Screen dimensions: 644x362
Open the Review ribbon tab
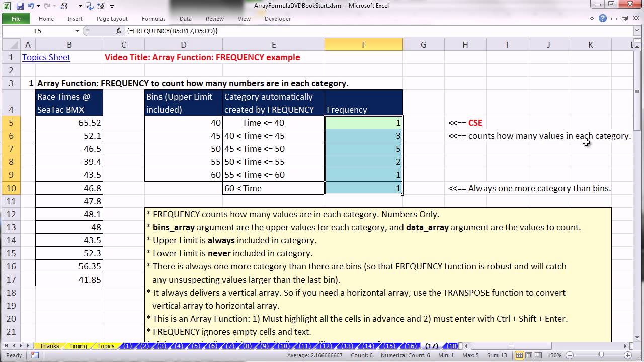pos(215,19)
